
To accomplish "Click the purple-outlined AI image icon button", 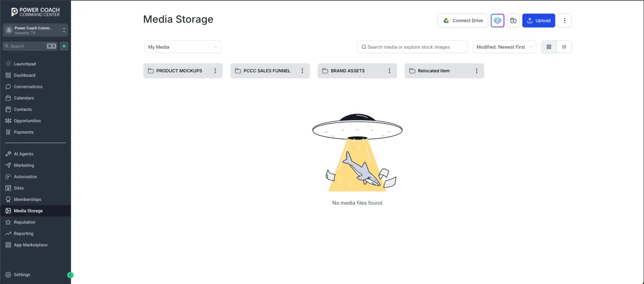I will [497, 20].
